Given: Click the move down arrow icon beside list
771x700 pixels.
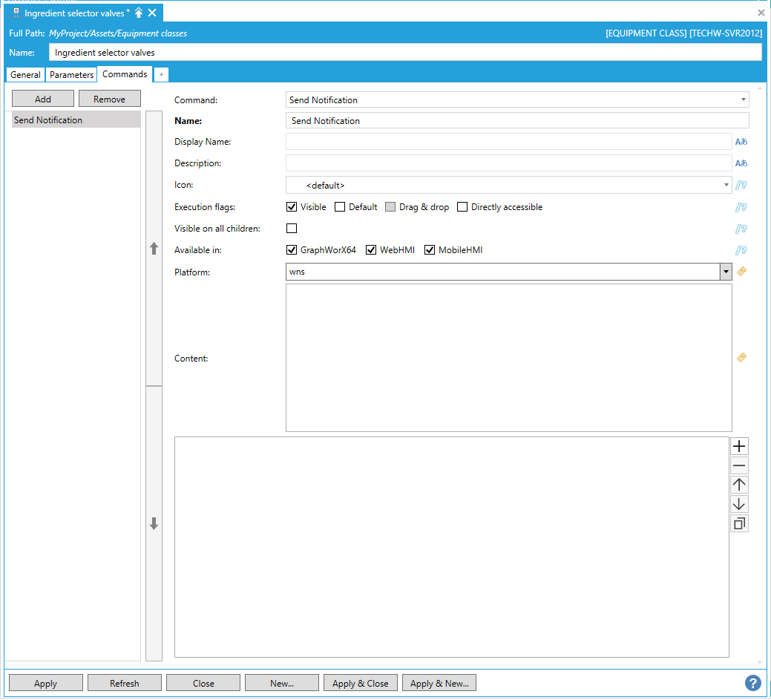Looking at the screenshot, I should tap(739, 504).
